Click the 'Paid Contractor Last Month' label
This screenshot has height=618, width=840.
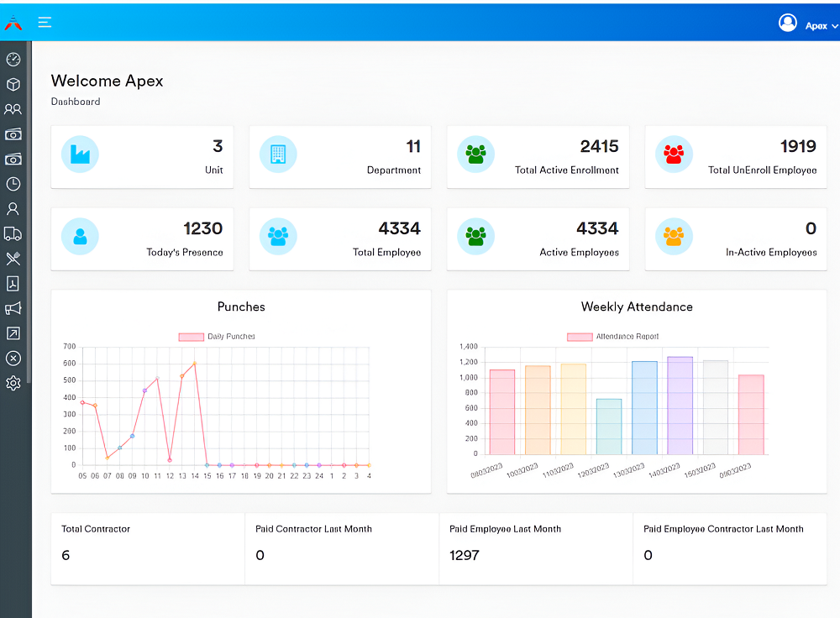click(313, 529)
